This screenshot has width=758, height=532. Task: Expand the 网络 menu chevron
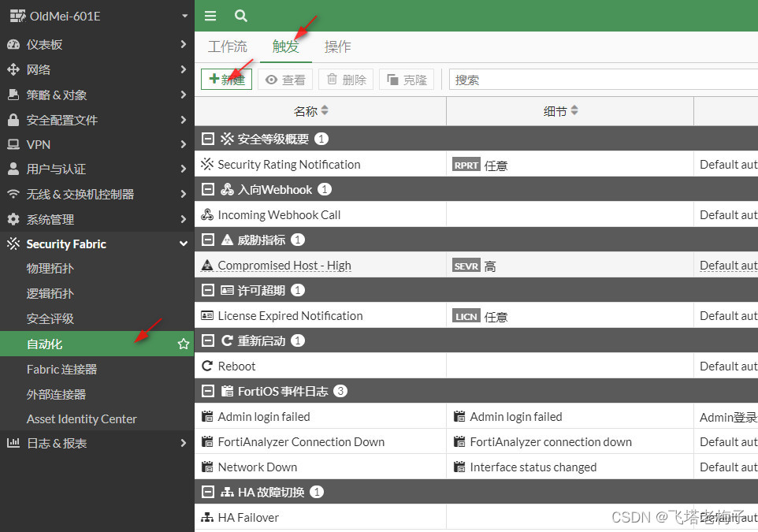(184, 69)
